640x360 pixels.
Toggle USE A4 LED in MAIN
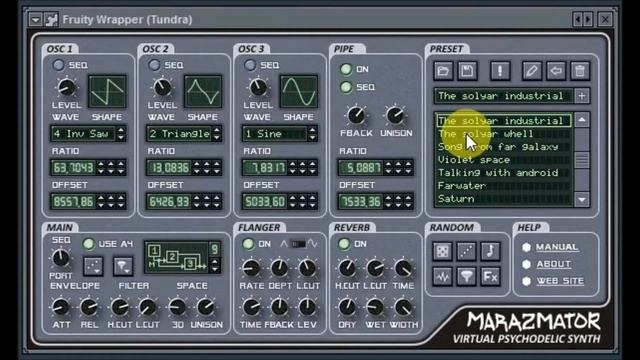point(89,244)
